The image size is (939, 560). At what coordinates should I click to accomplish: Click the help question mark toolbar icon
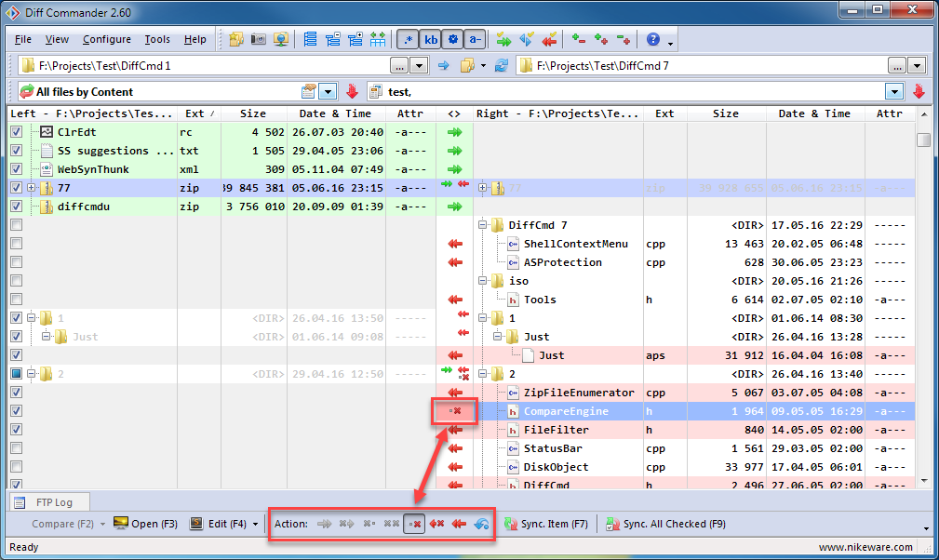[653, 40]
